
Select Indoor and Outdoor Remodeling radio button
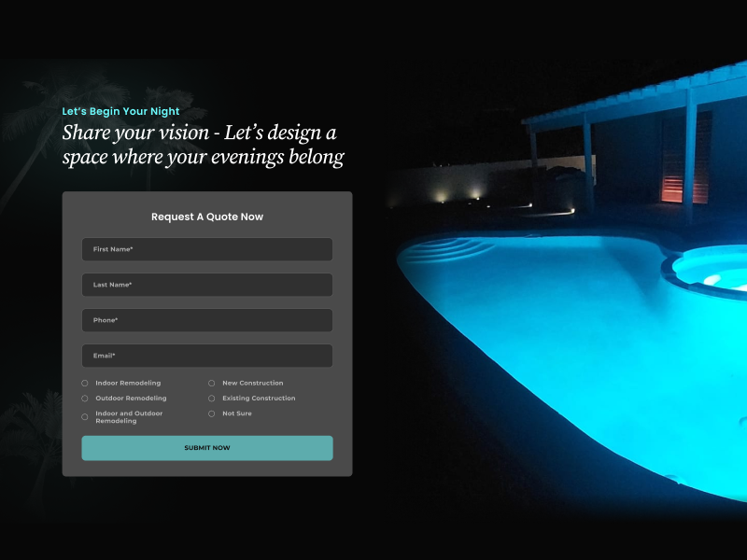coord(85,416)
